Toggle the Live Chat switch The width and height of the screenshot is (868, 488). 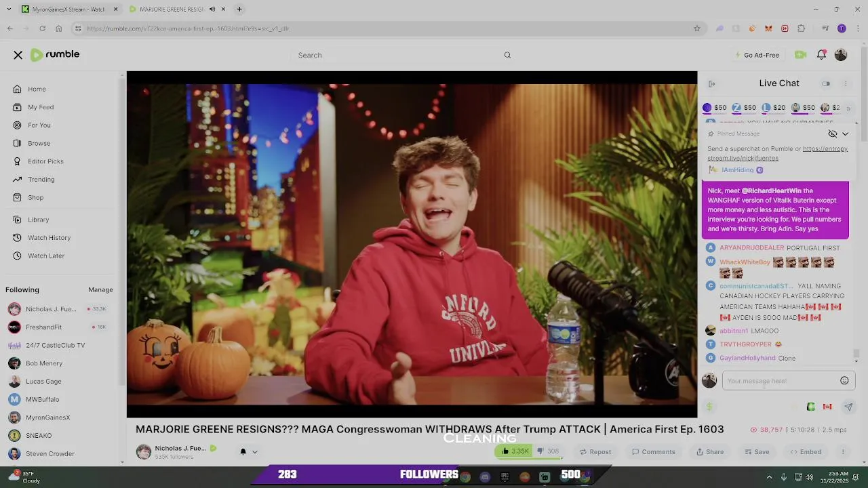coord(825,83)
